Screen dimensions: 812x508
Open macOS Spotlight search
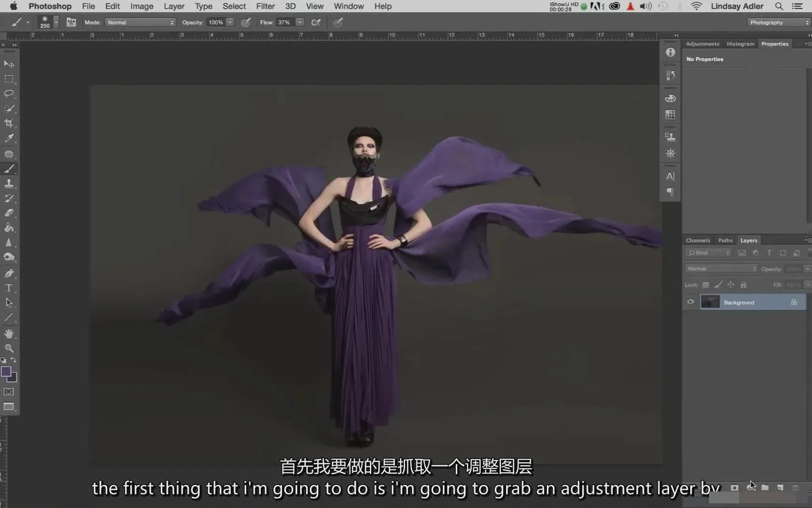click(779, 6)
